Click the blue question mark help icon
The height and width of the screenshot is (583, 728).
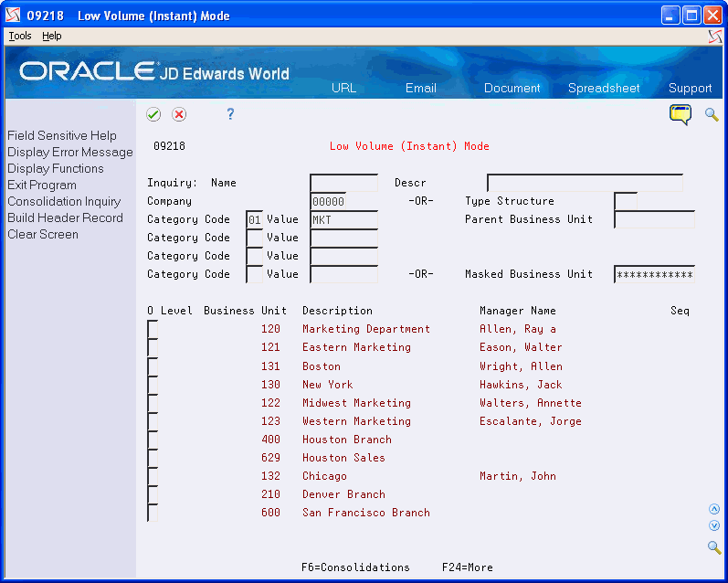click(x=230, y=114)
